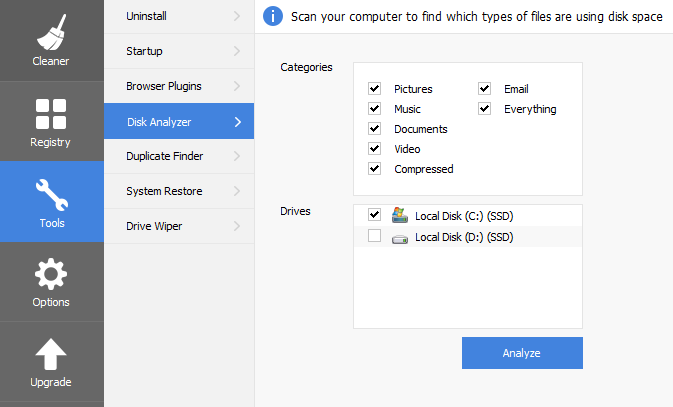673x407 pixels.
Task: Open the Duplicate Finder tool
Action: coord(166,156)
